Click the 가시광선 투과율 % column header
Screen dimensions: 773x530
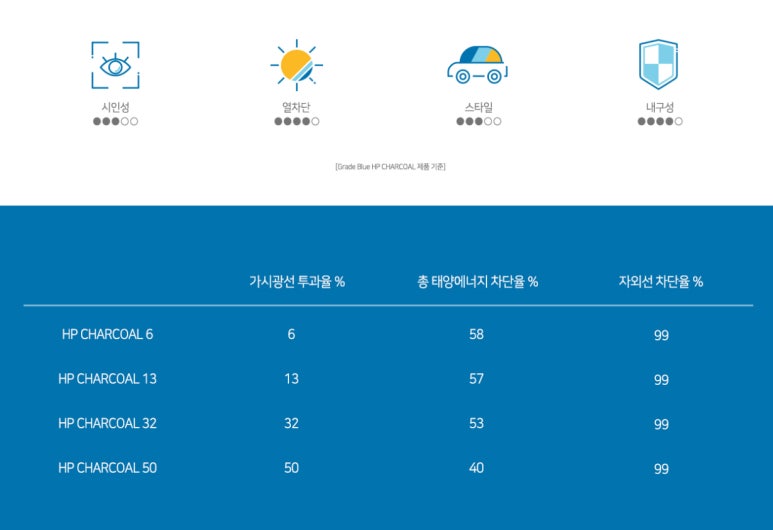(x=297, y=282)
